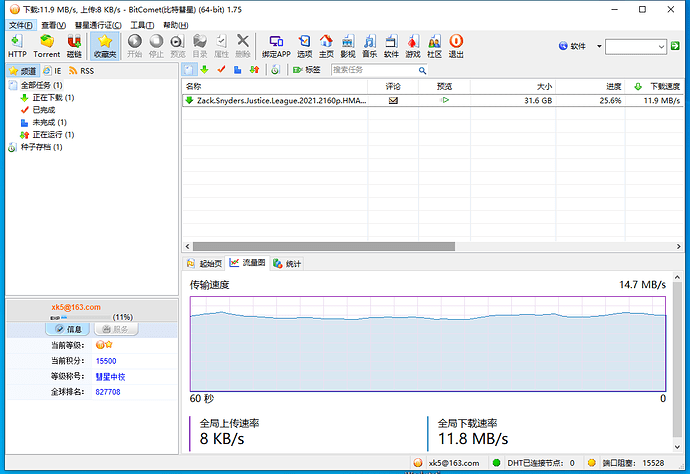Switch to the IE sidebar tab

click(x=52, y=71)
